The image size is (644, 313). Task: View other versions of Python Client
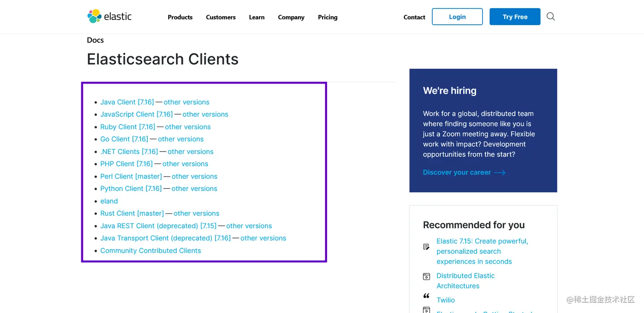(194, 189)
